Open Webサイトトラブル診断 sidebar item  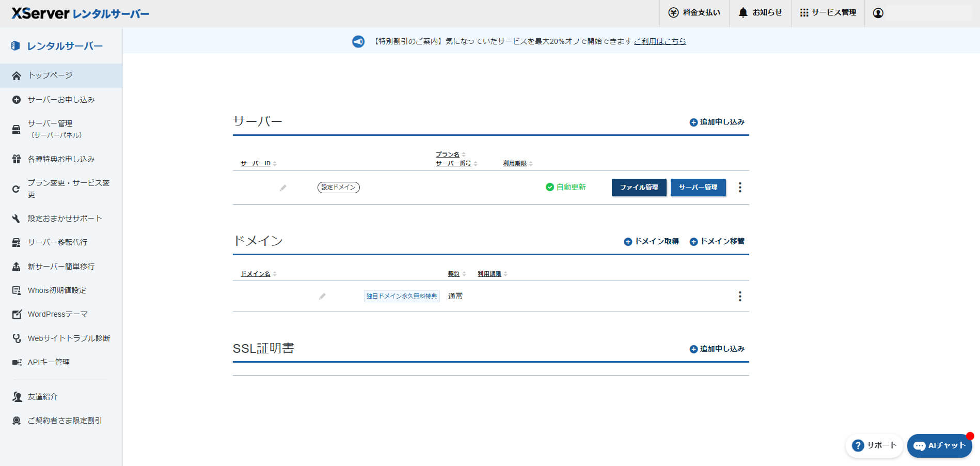[x=61, y=338]
